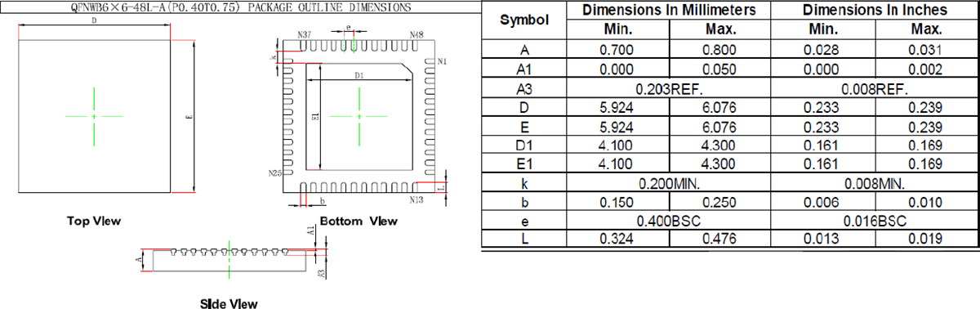Click the table value 0.800
The image size is (980, 309).
pos(720,50)
